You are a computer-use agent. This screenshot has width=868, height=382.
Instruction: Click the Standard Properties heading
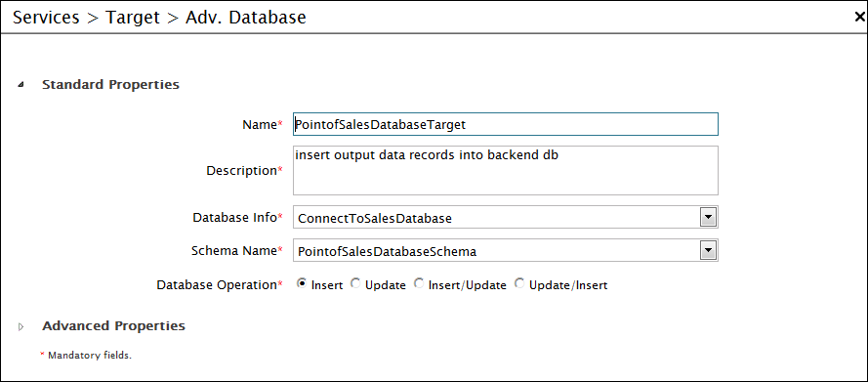click(110, 85)
